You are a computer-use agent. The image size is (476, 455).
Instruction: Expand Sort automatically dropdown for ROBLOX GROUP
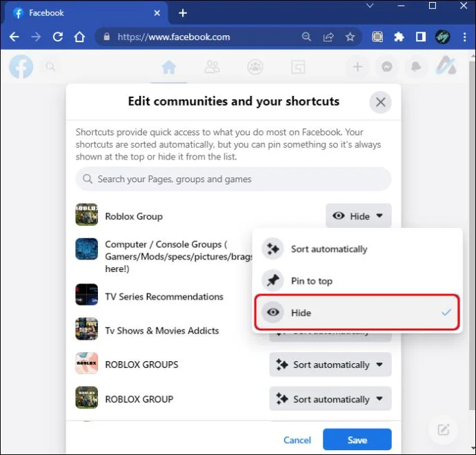330,399
